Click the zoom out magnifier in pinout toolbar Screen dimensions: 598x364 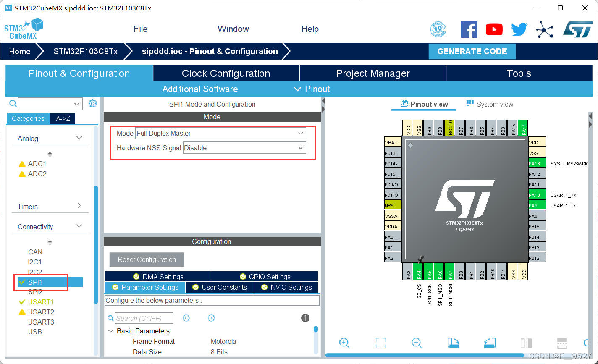(x=417, y=343)
